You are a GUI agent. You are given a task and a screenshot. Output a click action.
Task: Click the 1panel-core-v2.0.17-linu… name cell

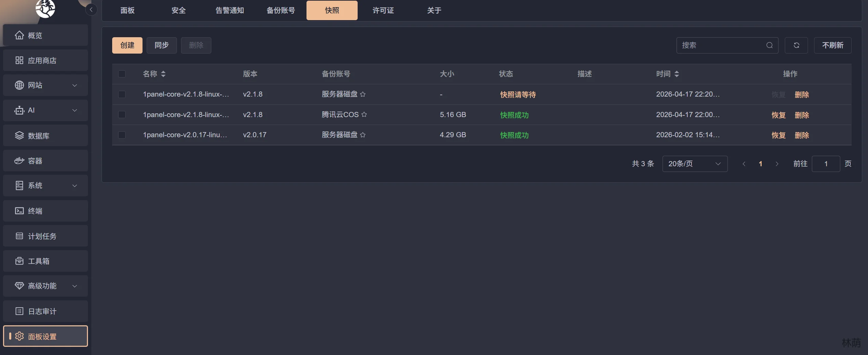pyautogui.click(x=185, y=135)
